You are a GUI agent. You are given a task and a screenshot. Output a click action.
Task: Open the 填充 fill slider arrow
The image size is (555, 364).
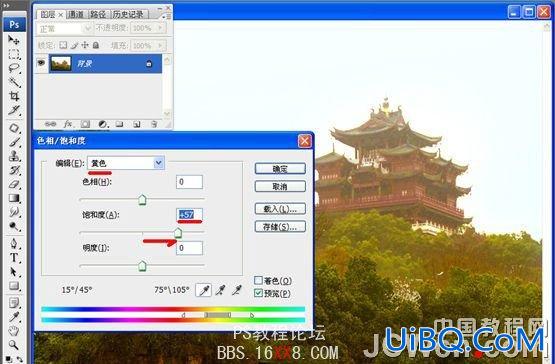coord(160,45)
